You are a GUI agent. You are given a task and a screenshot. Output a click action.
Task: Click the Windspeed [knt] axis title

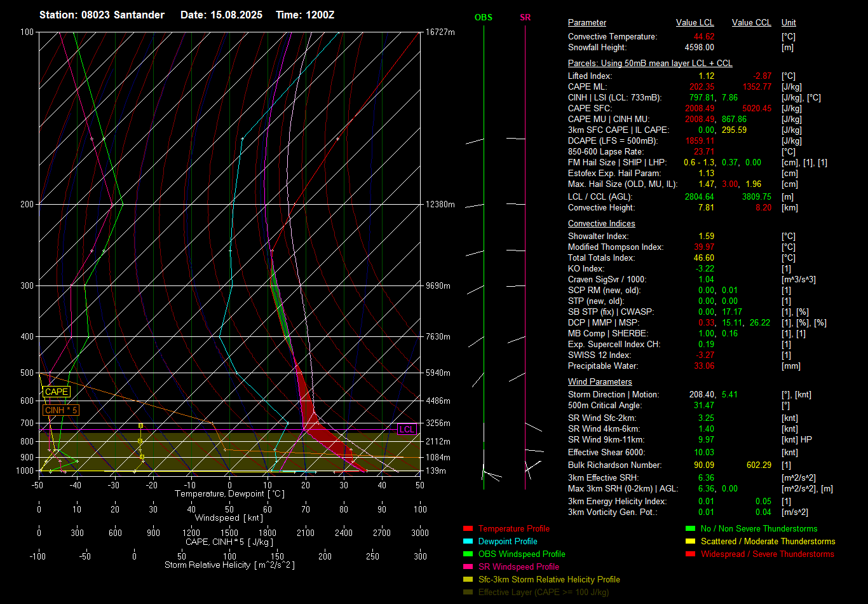pos(229,518)
